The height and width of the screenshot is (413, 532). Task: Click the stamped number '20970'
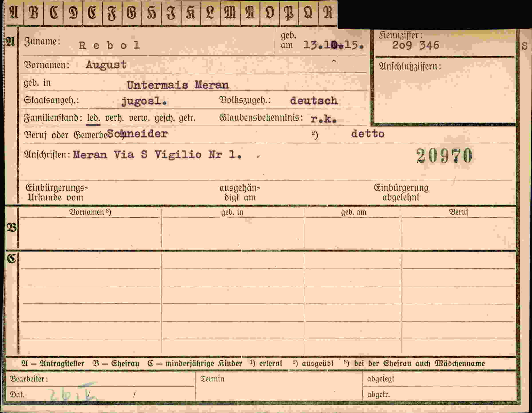(444, 156)
